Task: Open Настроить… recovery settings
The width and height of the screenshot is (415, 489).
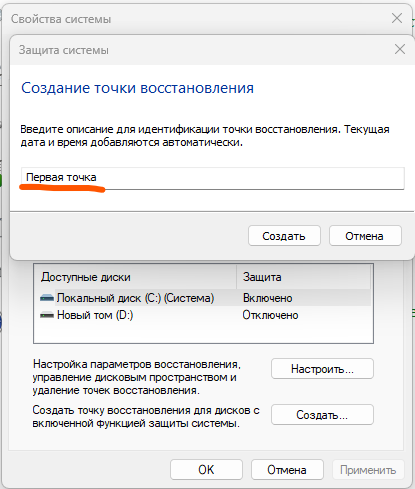Action: point(322,369)
